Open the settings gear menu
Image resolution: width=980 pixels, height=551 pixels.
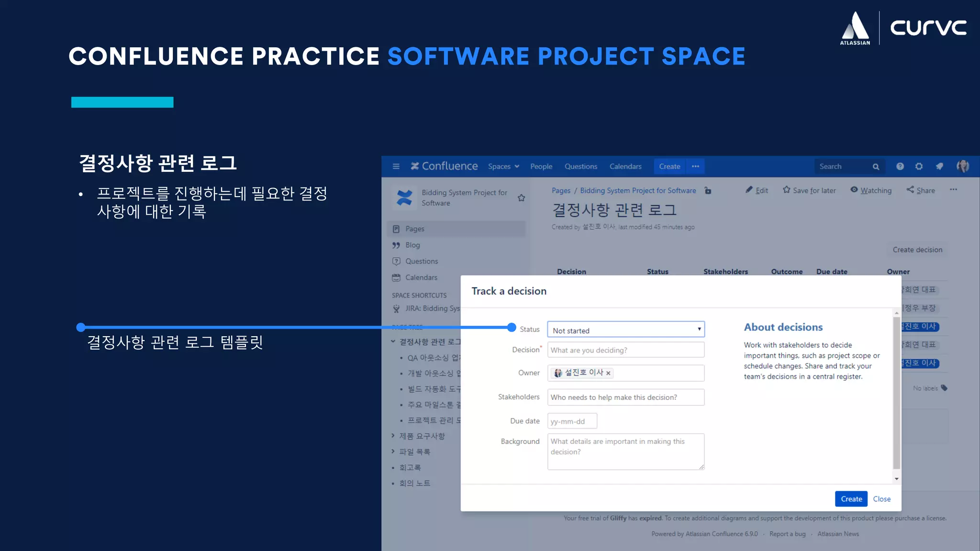(x=919, y=166)
